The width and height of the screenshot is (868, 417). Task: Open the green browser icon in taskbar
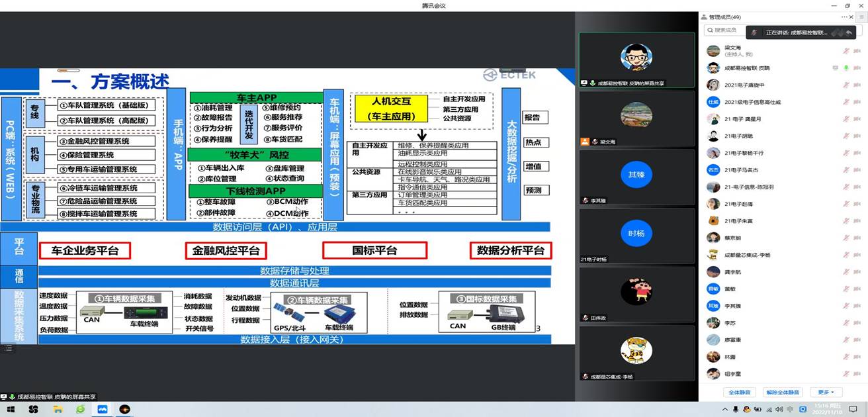pyautogui.click(x=80, y=410)
